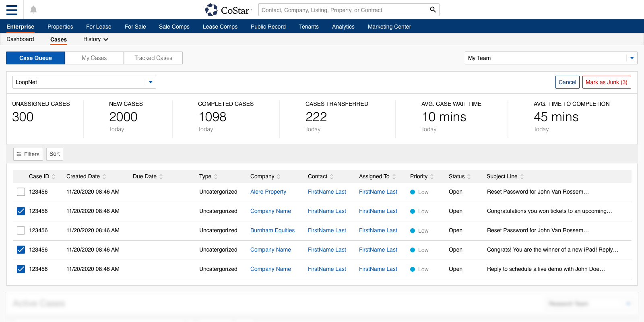Image resolution: width=644 pixels, height=322 pixels.
Task: Show the Case Queue view
Action: (x=35, y=58)
